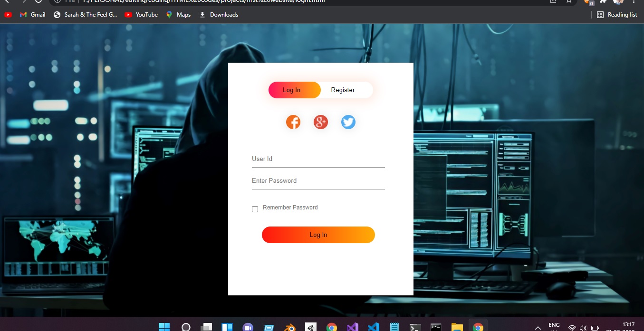Open the terminal from the taskbar

coord(415,327)
